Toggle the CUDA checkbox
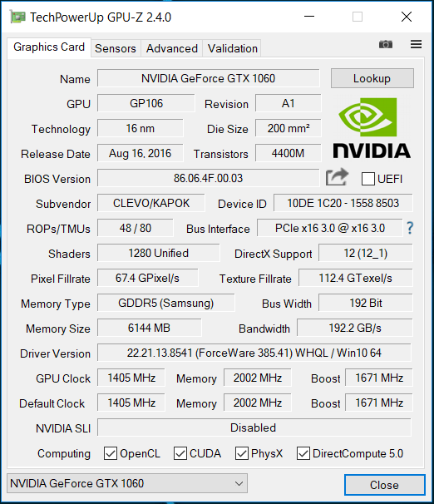434x504 pixels. 180,453
